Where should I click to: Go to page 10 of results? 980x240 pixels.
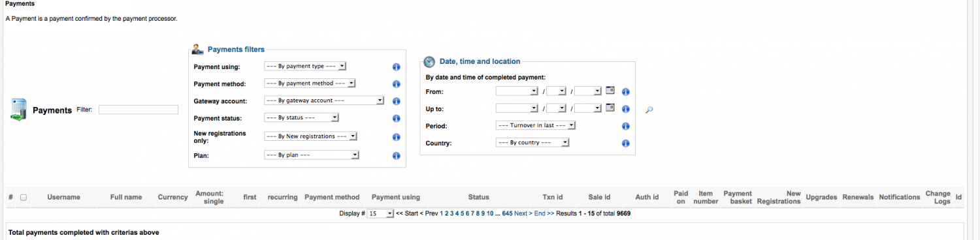[490, 214]
